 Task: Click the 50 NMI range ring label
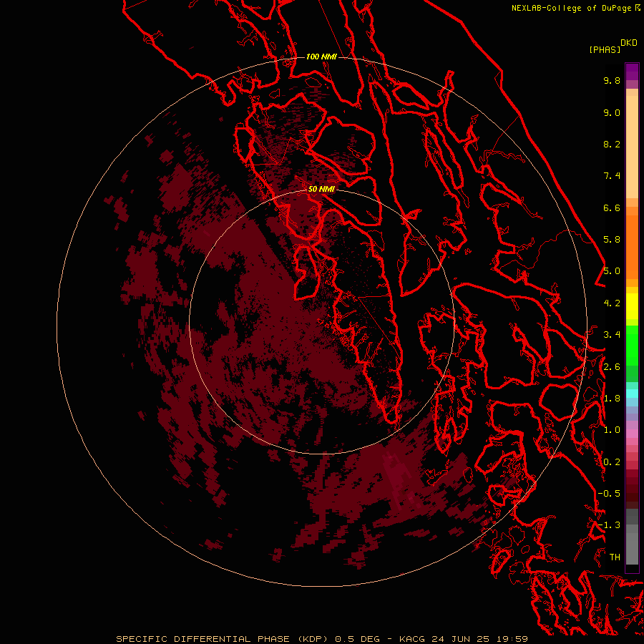click(x=321, y=189)
